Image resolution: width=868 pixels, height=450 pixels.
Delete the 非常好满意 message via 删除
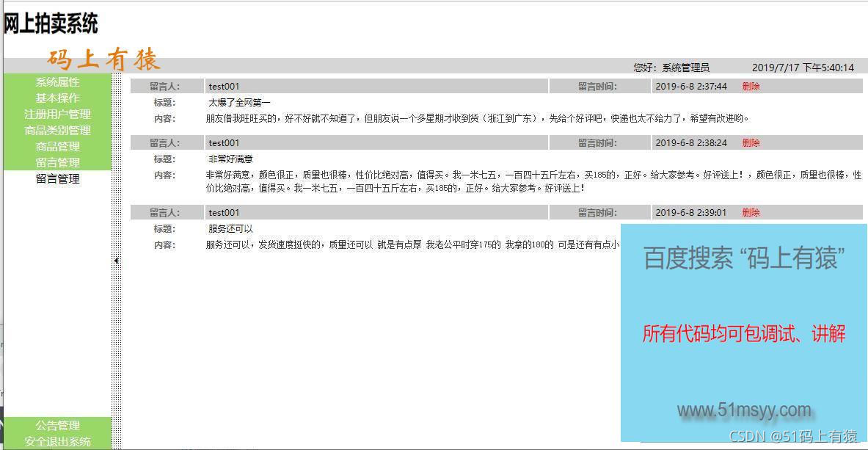click(x=751, y=142)
